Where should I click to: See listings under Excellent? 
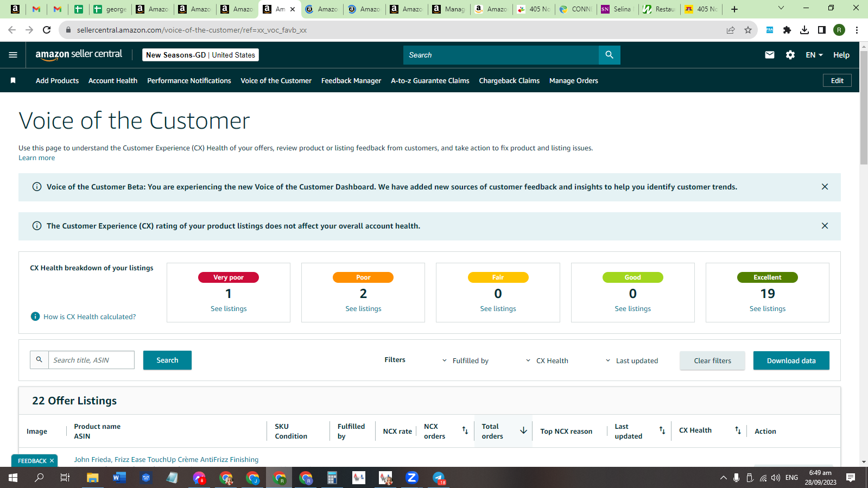pos(768,308)
